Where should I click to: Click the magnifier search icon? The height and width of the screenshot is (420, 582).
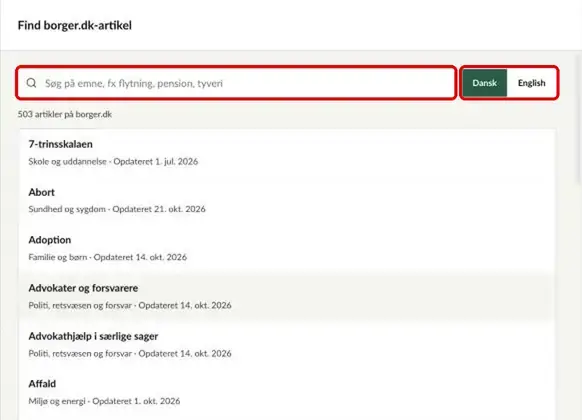32,83
